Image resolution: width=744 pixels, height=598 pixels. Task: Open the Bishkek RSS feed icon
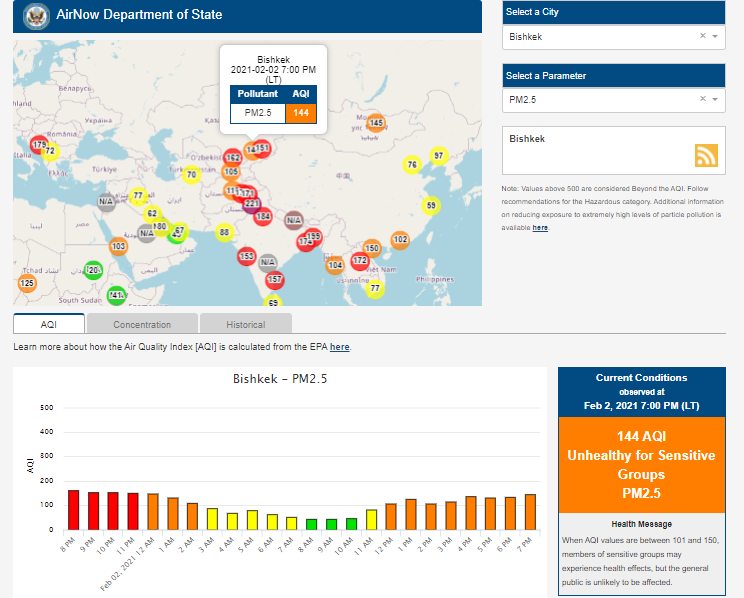tap(707, 155)
